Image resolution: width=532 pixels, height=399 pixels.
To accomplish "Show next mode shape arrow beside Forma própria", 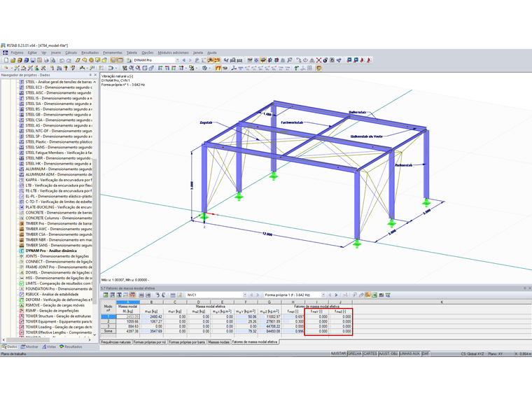I will [336, 295].
